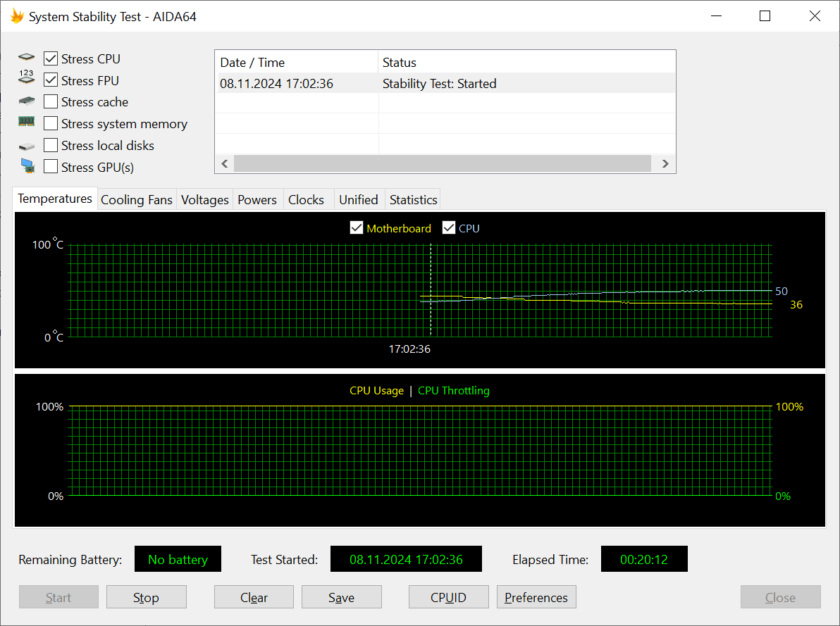Switch to the Cooling Fans tab

tap(137, 200)
